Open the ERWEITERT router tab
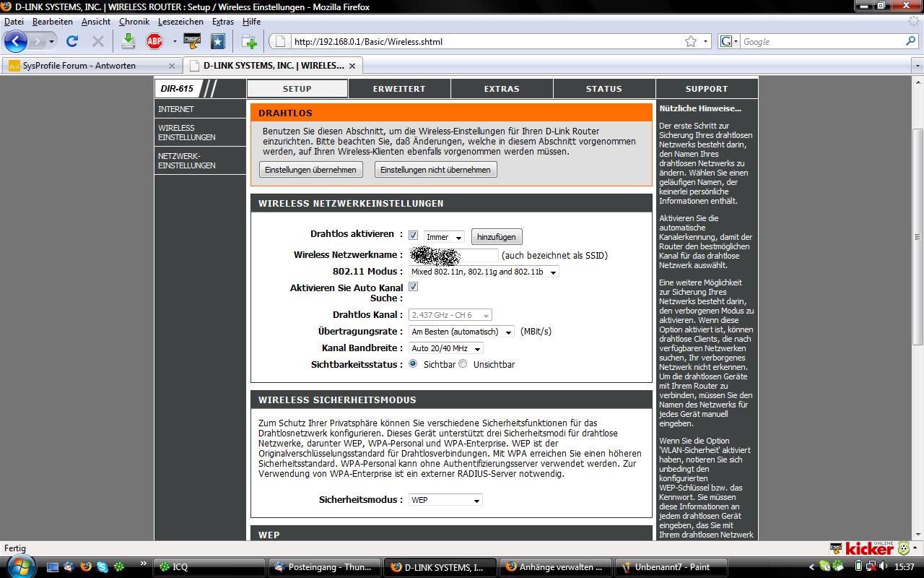The image size is (924, 578). [x=399, y=89]
